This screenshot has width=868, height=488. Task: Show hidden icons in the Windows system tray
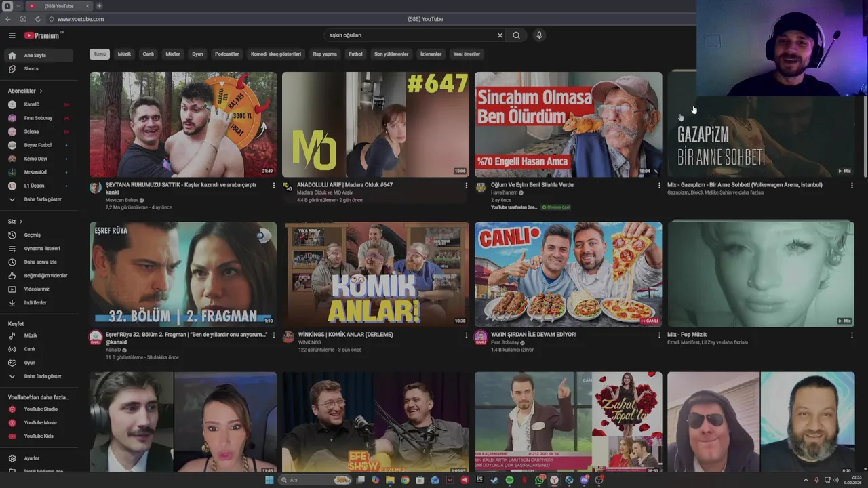(806, 480)
